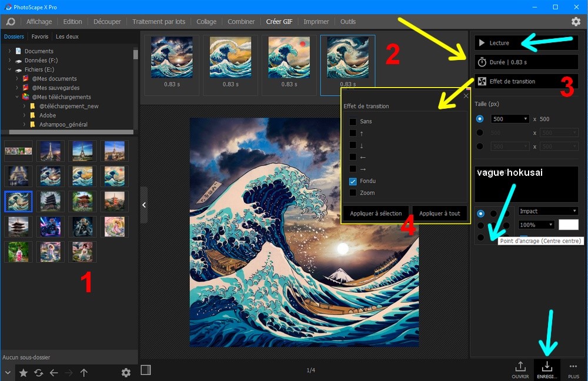Expand the @Mes documents tree node

tap(17, 78)
